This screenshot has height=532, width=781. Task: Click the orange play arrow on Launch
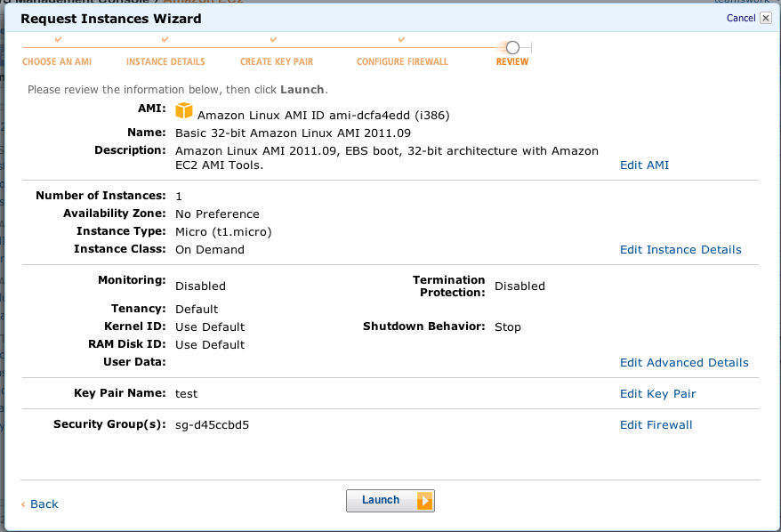[x=424, y=501]
